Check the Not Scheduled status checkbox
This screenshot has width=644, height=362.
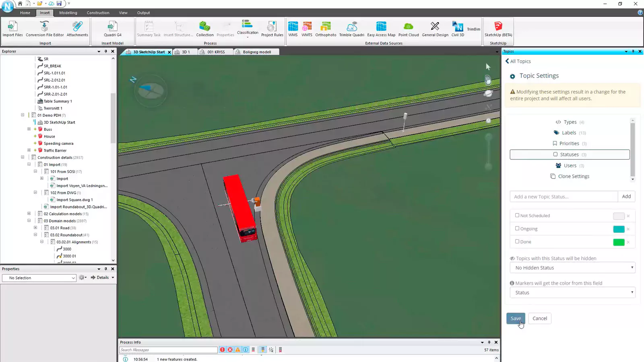coord(517,215)
